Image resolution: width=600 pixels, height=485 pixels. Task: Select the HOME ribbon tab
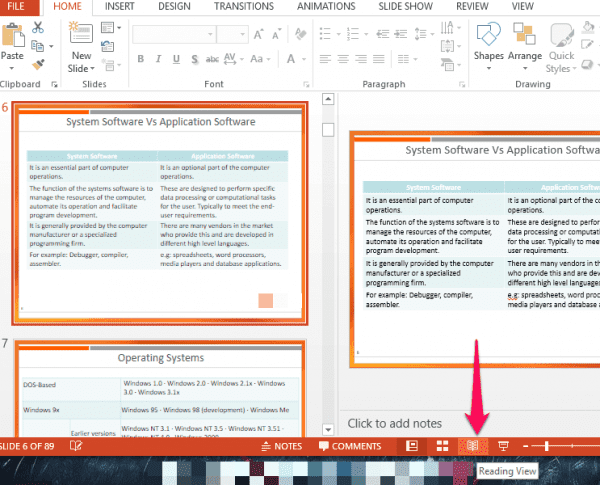[67, 7]
